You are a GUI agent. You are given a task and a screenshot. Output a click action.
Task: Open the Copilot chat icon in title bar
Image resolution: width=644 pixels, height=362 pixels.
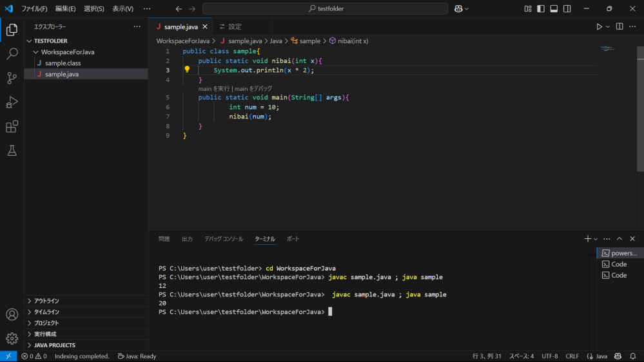pos(458,8)
